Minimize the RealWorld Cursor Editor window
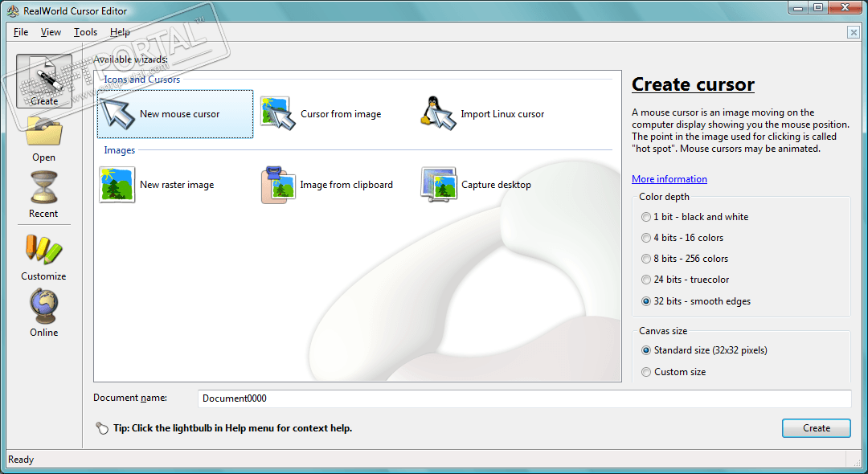 [798, 8]
